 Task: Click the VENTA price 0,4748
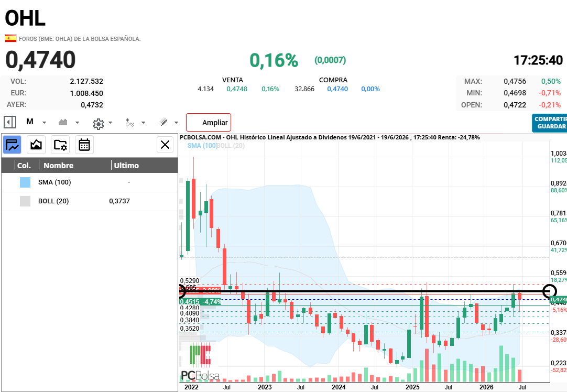[237, 89]
